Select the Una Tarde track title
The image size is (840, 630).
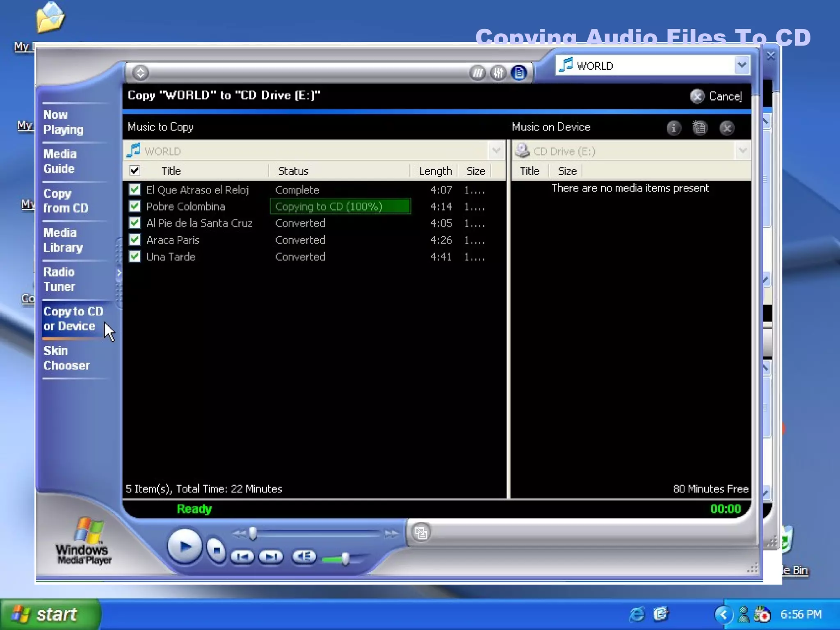click(171, 257)
